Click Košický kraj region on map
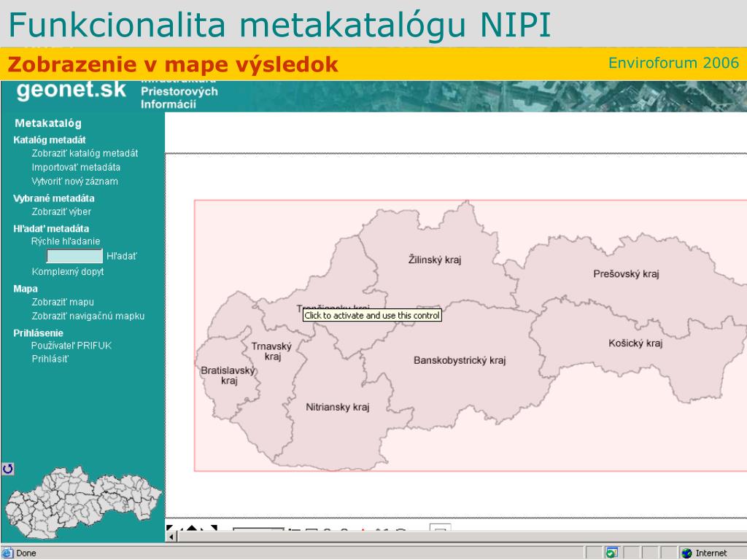Image resolution: width=747 pixels, height=560 pixels. pos(635,343)
